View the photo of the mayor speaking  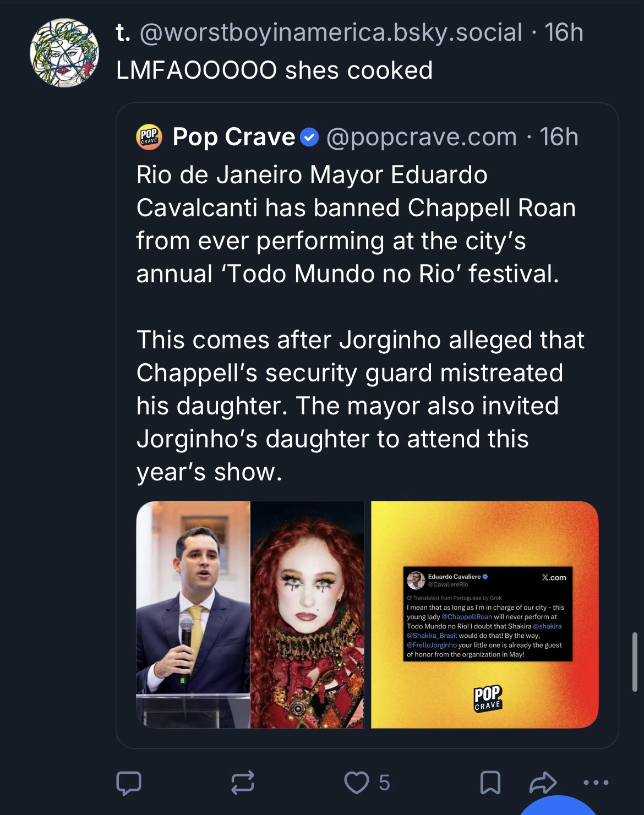click(193, 614)
